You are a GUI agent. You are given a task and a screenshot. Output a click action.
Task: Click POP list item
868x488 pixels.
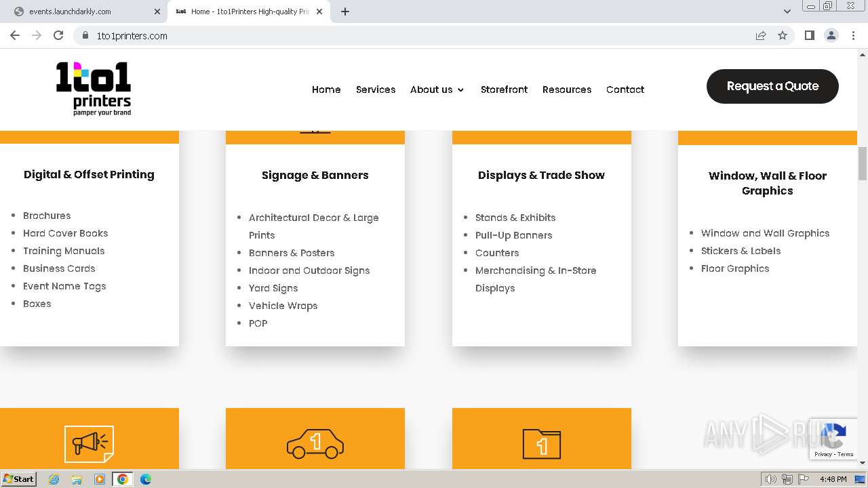click(258, 323)
